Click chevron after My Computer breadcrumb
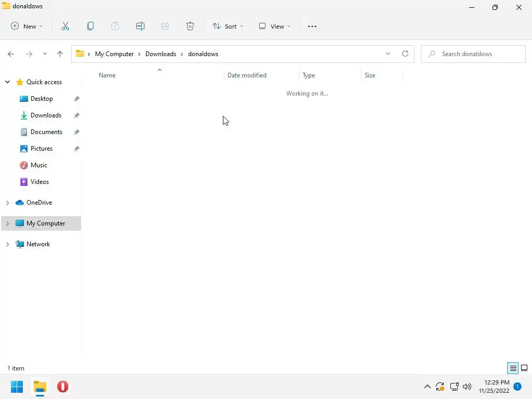This screenshot has height=399, width=532. (x=139, y=54)
